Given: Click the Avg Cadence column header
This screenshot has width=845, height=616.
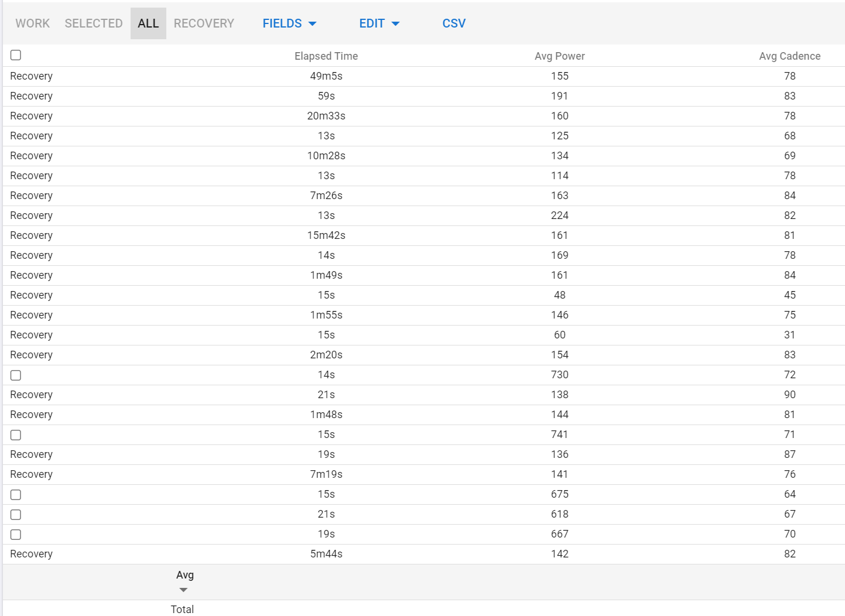Looking at the screenshot, I should pos(789,56).
